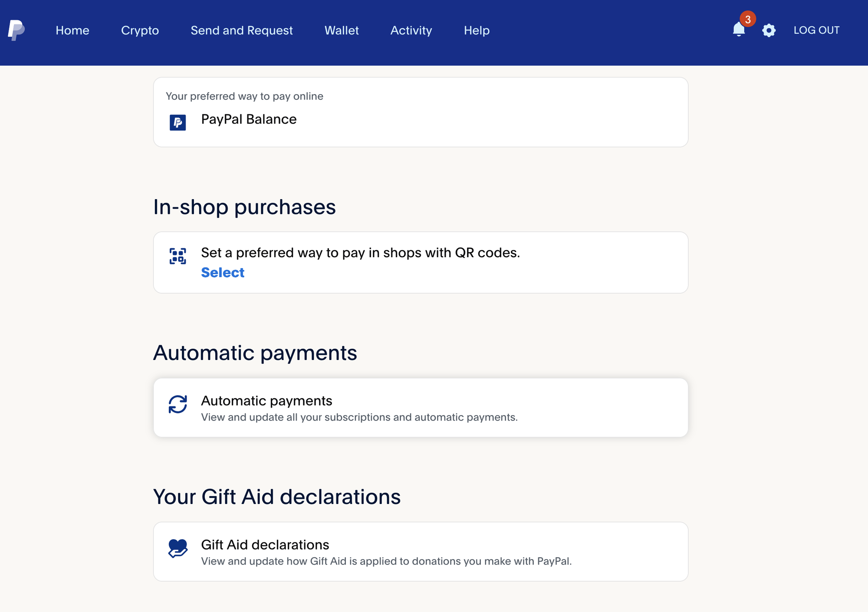View the Activity page

(411, 30)
